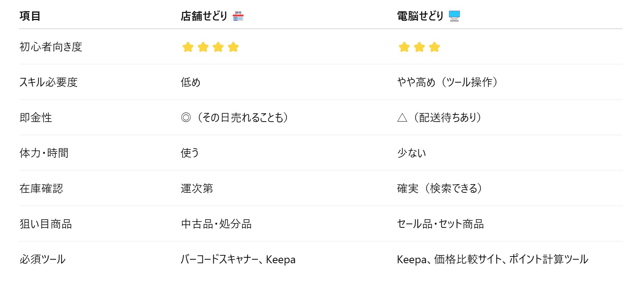Click the 項目 column header
The width and height of the screenshot is (644, 288).
pyautogui.click(x=30, y=16)
